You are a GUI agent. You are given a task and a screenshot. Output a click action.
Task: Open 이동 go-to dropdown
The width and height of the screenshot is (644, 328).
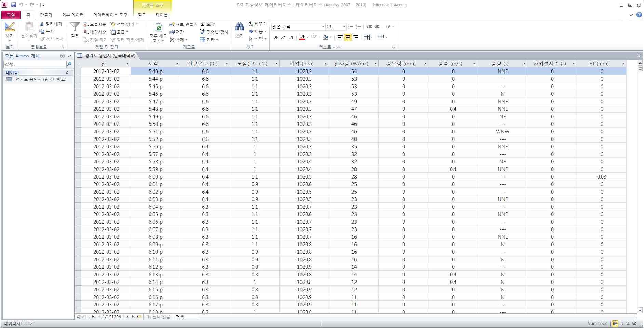[x=257, y=31]
